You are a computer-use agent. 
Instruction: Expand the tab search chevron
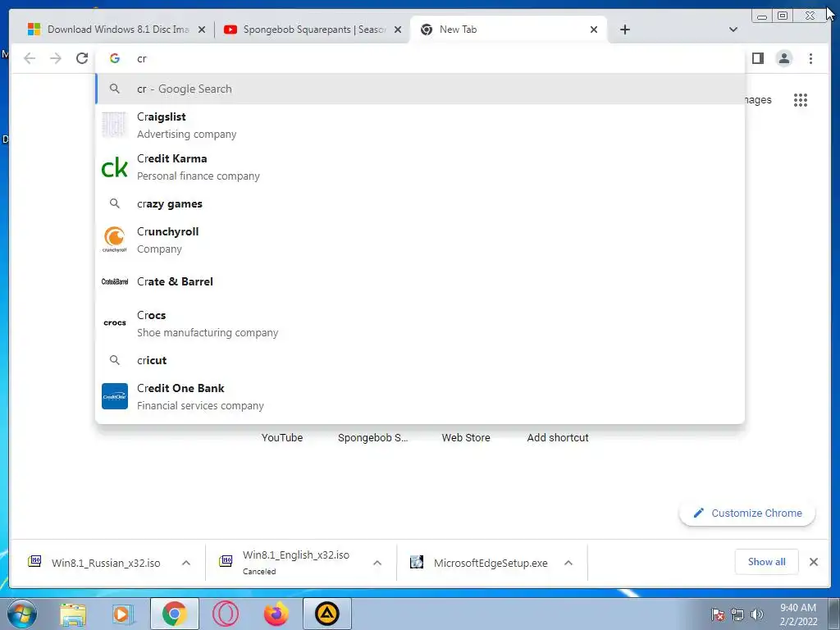[733, 30]
